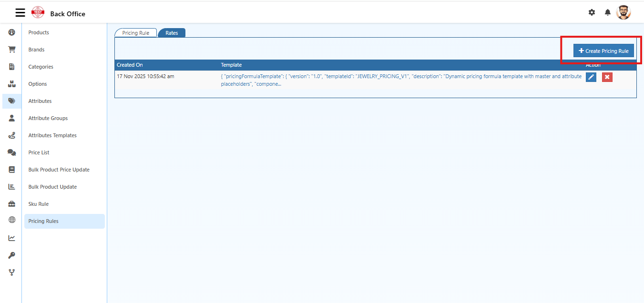
Task: Delete the pricing rule using the red X icon
Action: 607,77
